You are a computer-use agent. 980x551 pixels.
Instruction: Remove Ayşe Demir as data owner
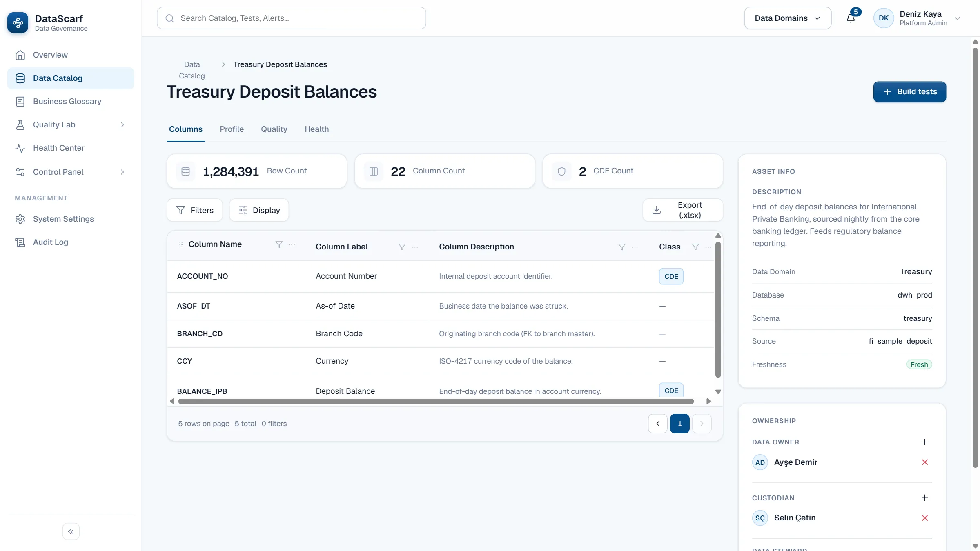925,462
